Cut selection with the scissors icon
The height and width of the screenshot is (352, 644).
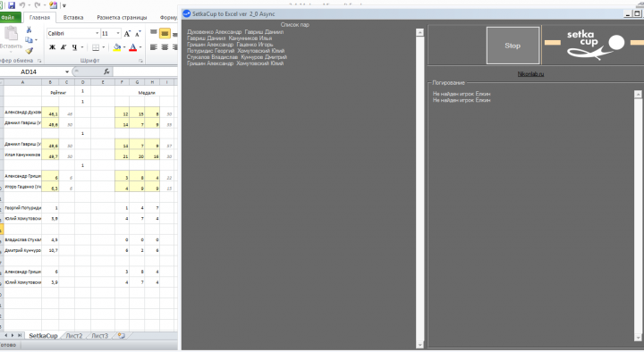point(29,30)
